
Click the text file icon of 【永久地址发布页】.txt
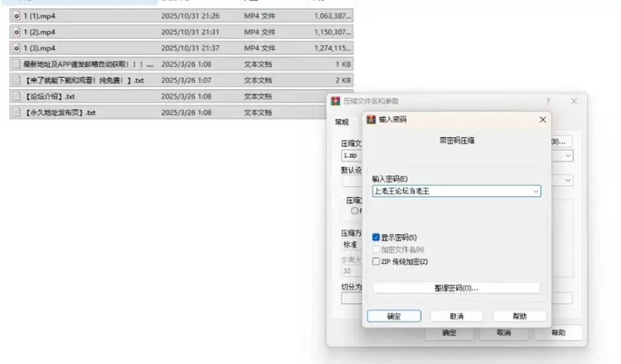coord(16,112)
